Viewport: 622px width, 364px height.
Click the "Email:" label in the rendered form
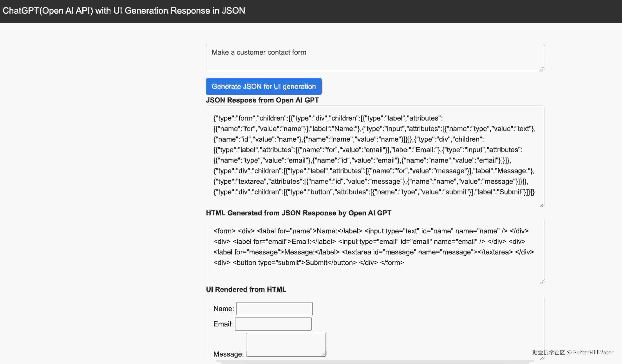point(223,324)
